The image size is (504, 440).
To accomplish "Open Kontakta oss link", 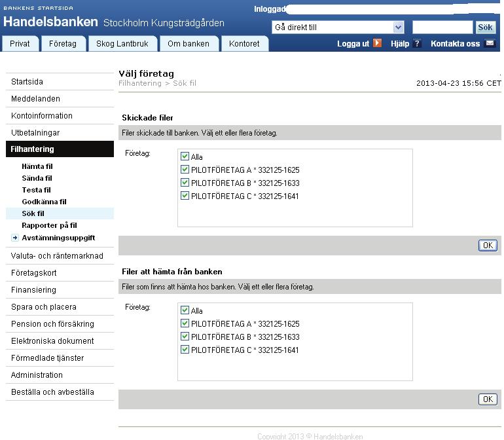I will pos(455,44).
